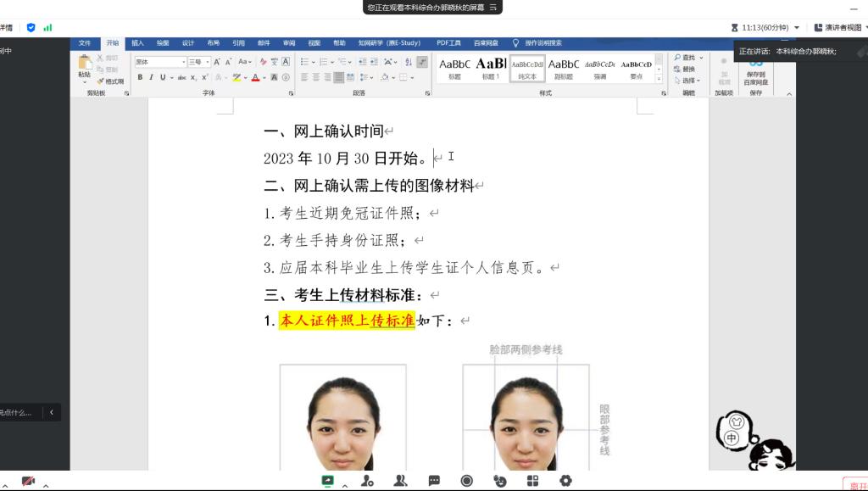Image resolution: width=868 pixels, height=491 pixels.
Task: Switch to the Insert (插入) ribbon tab
Action: point(137,42)
